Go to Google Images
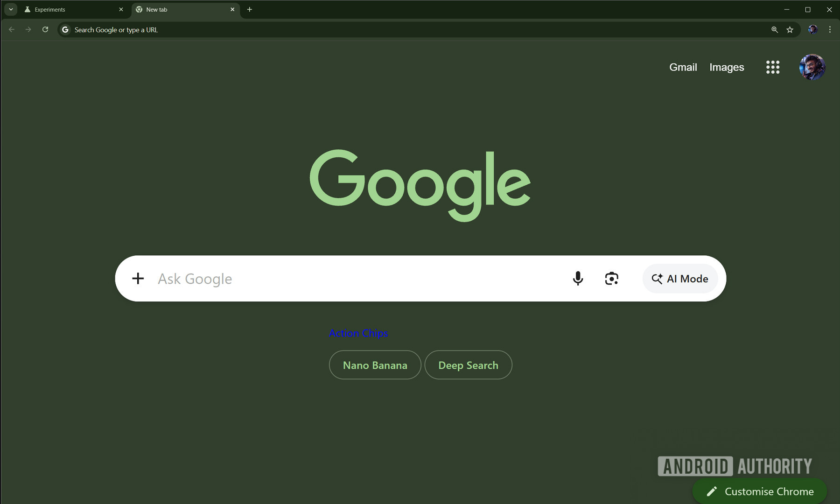The image size is (840, 504). point(726,67)
